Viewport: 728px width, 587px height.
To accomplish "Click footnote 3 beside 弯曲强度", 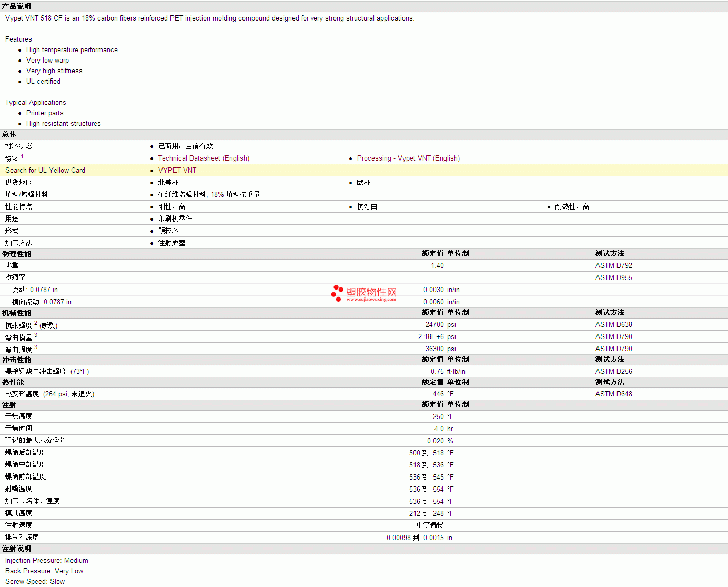I will (36, 347).
